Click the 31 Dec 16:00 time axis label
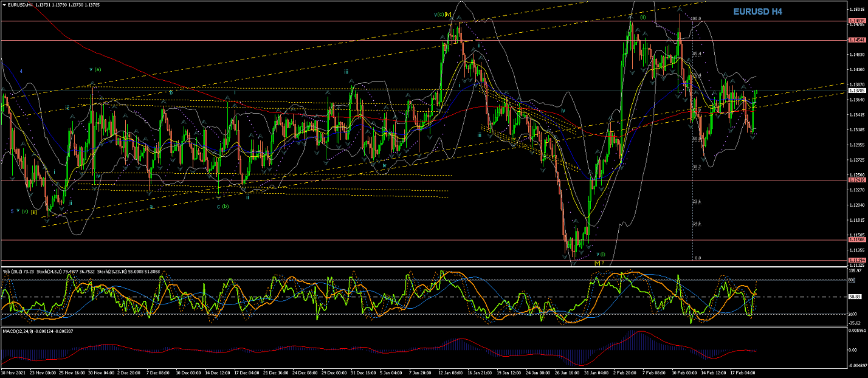 coord(364,373)
